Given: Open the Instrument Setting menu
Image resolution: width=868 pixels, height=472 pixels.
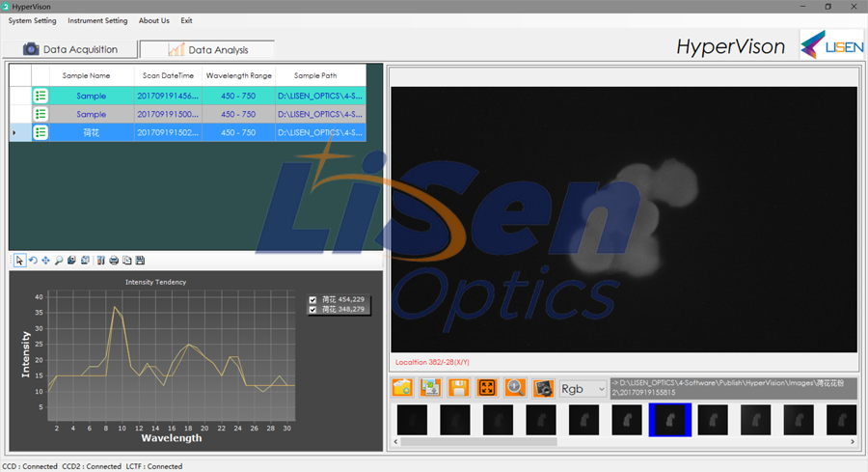Looking at the screenshot, I should pos(97,20).
